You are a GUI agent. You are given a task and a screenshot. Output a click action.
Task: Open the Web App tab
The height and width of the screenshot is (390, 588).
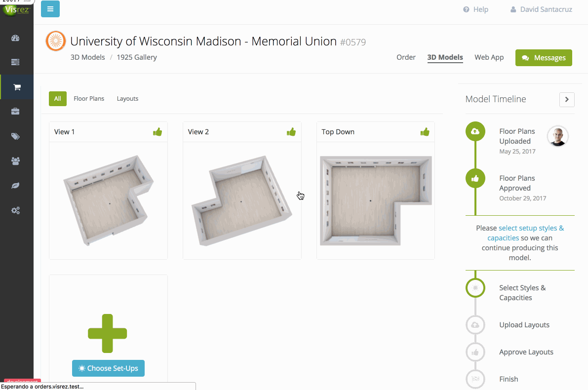point(489,57)
